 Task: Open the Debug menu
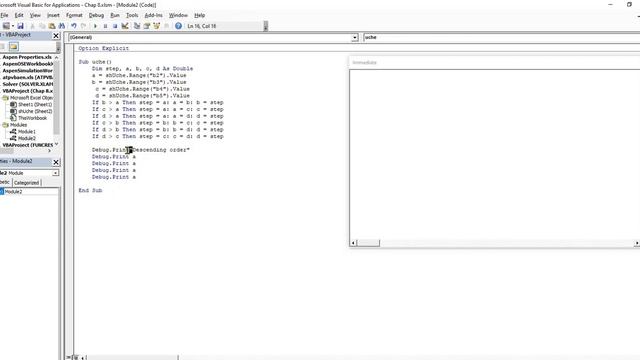pos(96,15)
